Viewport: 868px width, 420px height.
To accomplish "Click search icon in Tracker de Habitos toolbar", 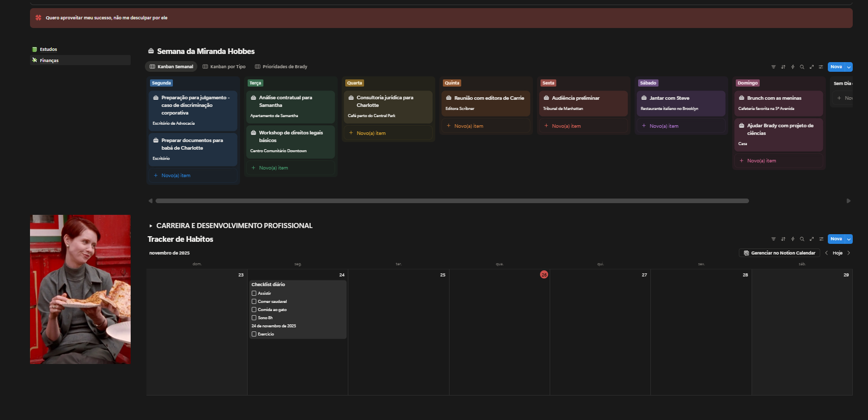I will [x=802, y=239].
